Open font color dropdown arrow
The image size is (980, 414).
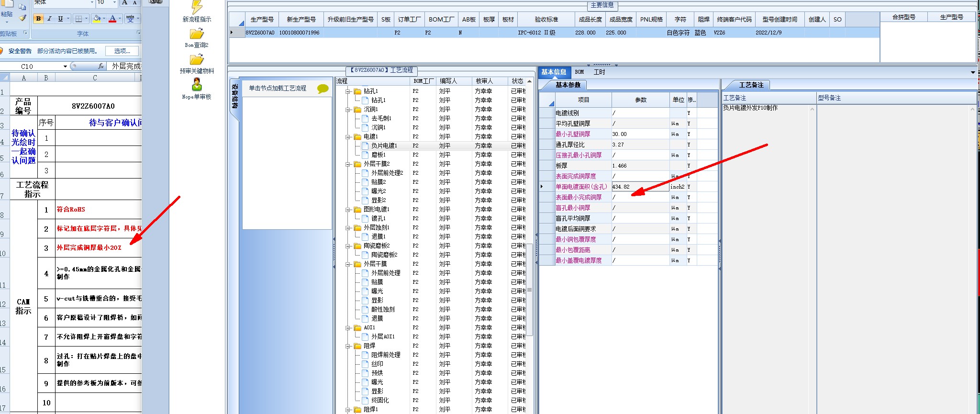tap(120, 19)
